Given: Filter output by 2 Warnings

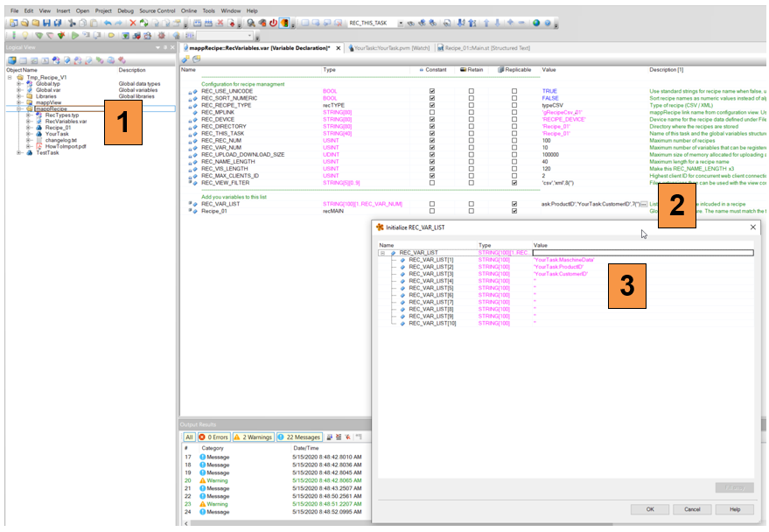Looking at the screenshot, I should pyautogui.click(x=253, y=437).
